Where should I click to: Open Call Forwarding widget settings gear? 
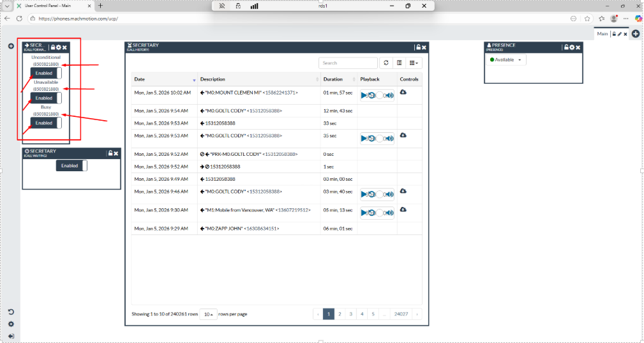pos(59,47)
